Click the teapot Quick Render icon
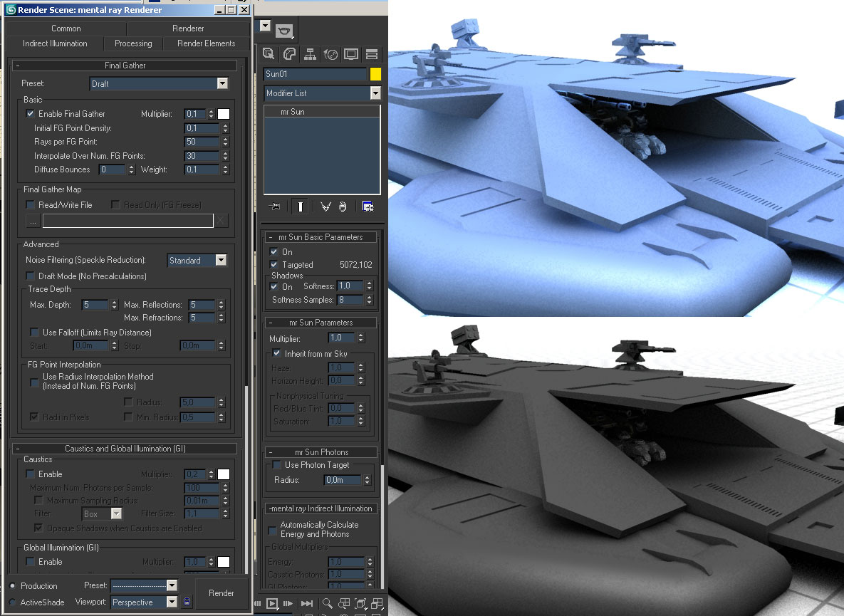 click(x=283, y=30)
